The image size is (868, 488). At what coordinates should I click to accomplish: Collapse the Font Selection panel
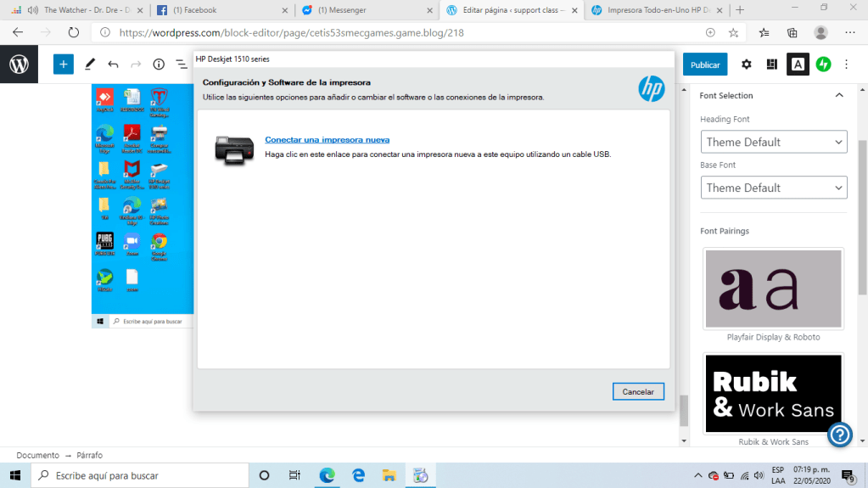[839, 96]
